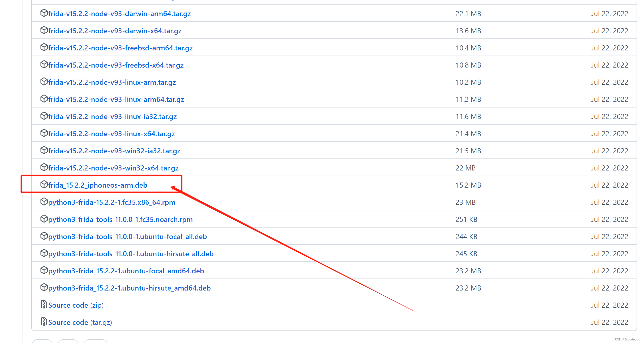Click package icon beside frida-v15.2.2-node-v93-linux-x64.tar.gz
The image size is (644, 343).
[44, 133]
